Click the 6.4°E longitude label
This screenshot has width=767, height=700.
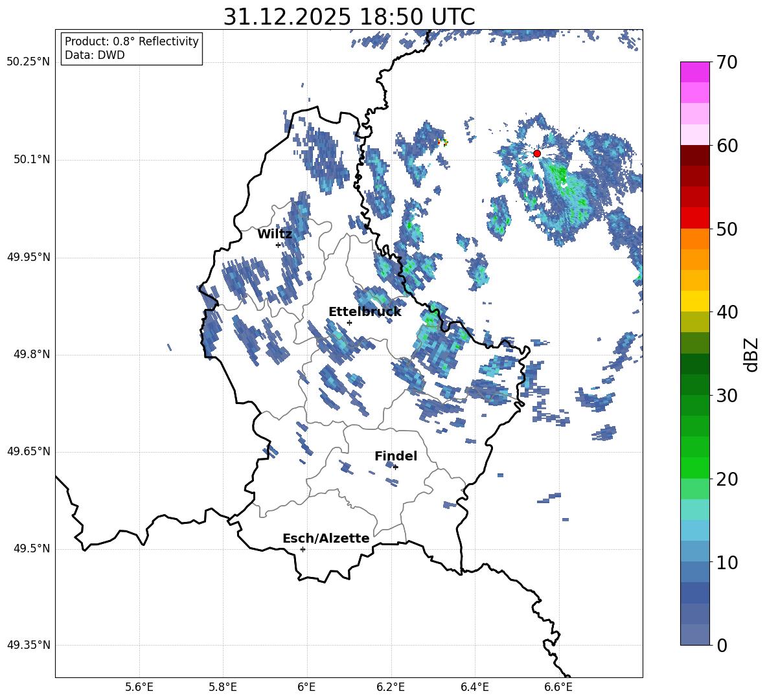click(x=474, y=687)
